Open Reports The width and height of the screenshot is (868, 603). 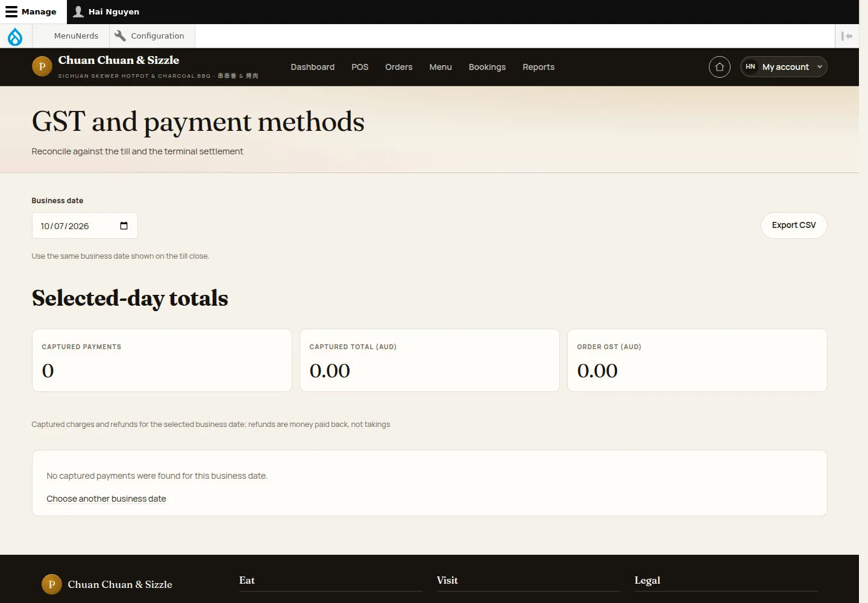tap(538, 67)
